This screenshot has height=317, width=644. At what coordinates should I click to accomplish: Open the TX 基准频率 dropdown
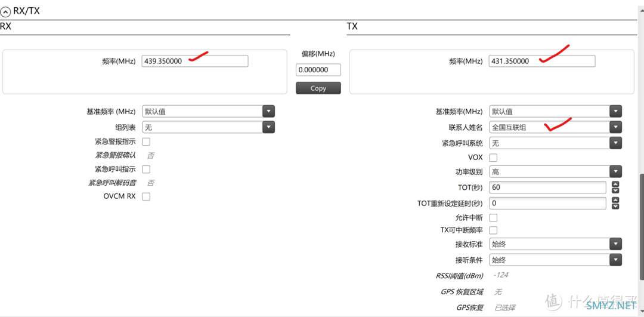555,112
